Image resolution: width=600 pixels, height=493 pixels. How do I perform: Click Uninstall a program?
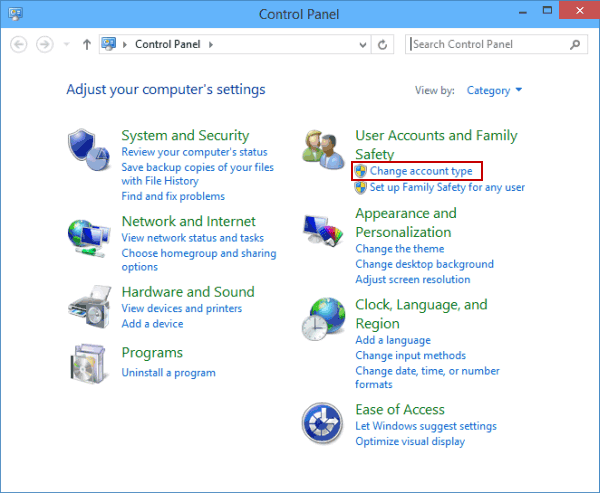click(x=168, y=372)
